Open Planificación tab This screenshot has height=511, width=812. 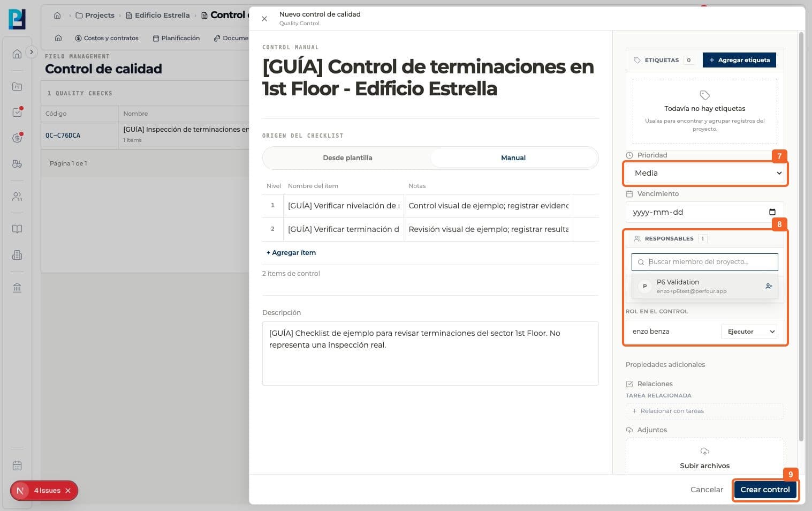click(176, 38)
